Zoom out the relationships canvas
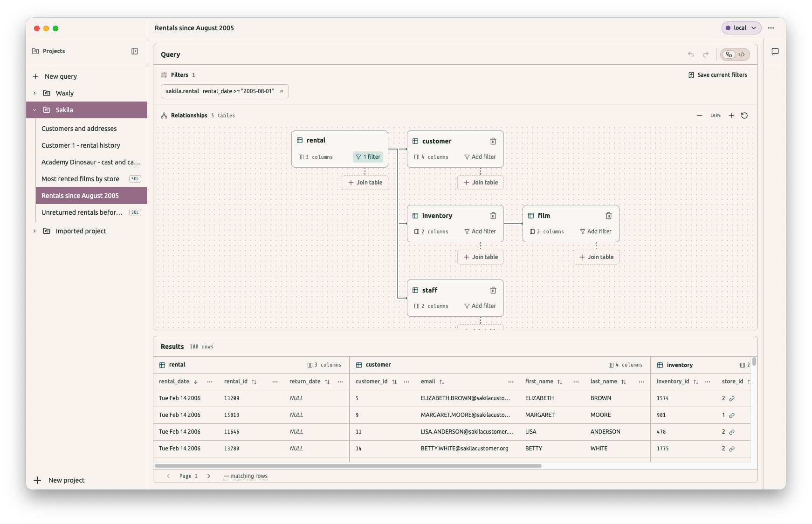 point(700,116)
